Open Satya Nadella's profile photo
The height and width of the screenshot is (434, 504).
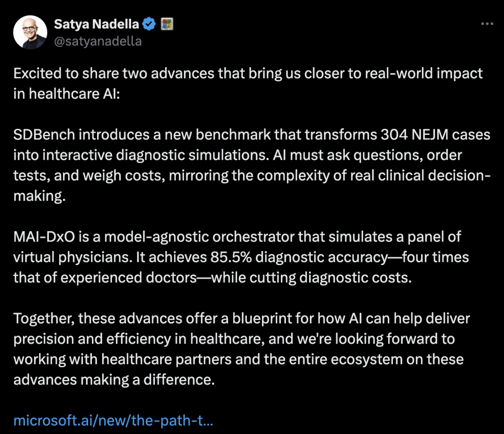[30, 32]
